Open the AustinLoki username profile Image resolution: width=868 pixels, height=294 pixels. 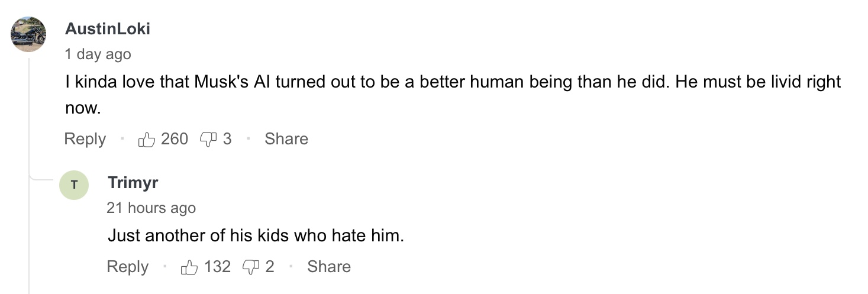(108, 29)
